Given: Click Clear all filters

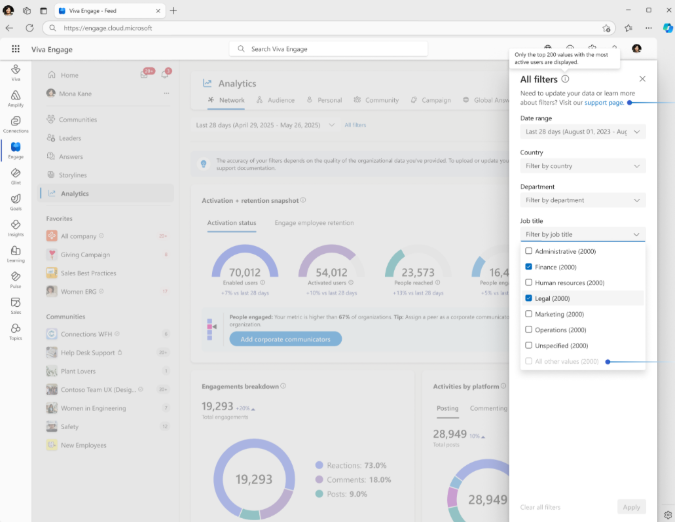Looking at the screenshot, I should point(540,507).
